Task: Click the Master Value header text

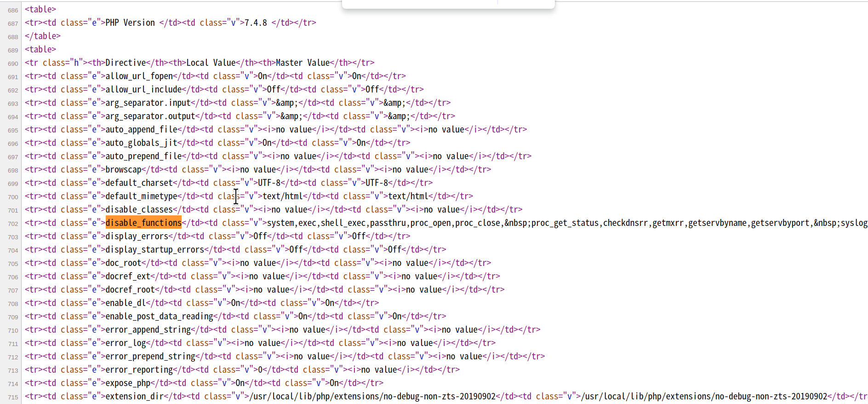Action: coord(303,63)
